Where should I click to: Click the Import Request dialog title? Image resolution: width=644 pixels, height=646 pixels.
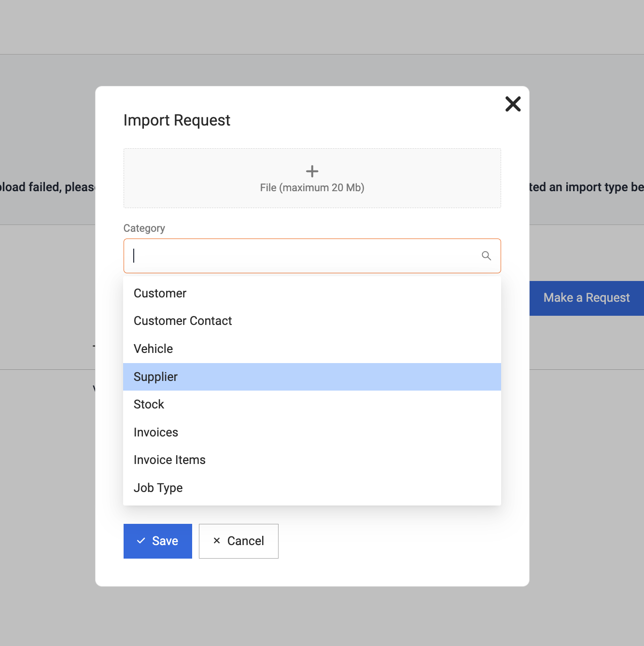click(x=177, y=120)
